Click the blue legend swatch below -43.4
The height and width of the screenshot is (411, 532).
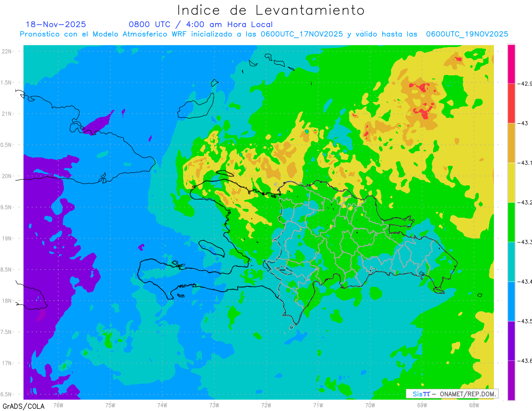[x=511, y=301]
